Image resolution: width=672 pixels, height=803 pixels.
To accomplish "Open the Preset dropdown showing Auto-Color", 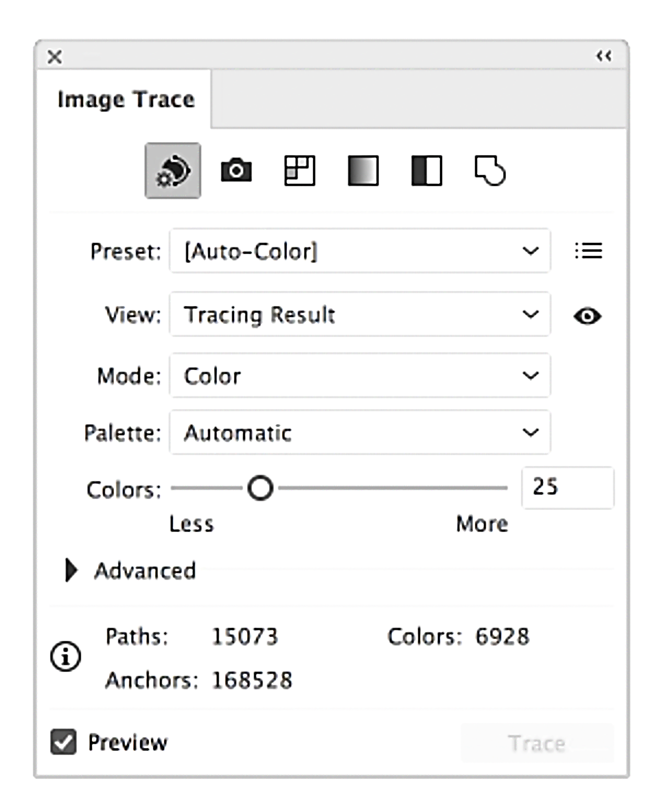I will [x=360, y=251].
